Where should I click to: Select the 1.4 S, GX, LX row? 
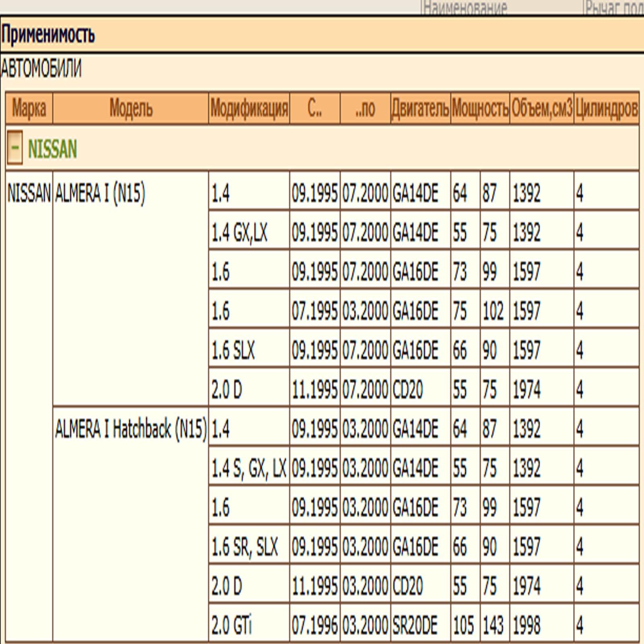click(x=249, y=468)
